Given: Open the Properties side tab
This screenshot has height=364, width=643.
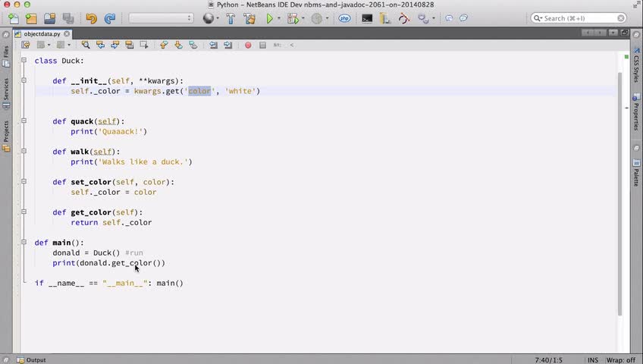Looking at the screenshot, I should coord(636,113).
